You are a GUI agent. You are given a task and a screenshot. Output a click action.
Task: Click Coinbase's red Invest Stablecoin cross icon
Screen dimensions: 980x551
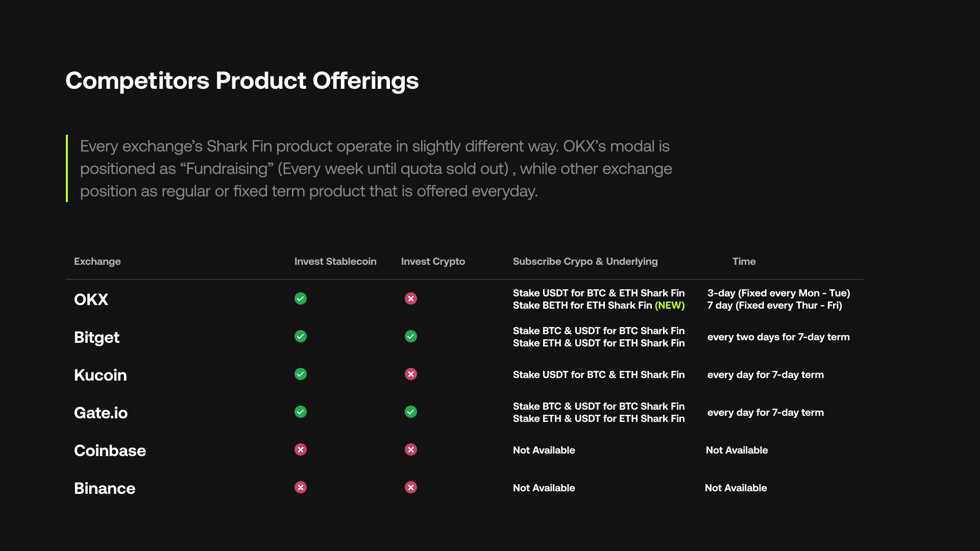(301, 449)
